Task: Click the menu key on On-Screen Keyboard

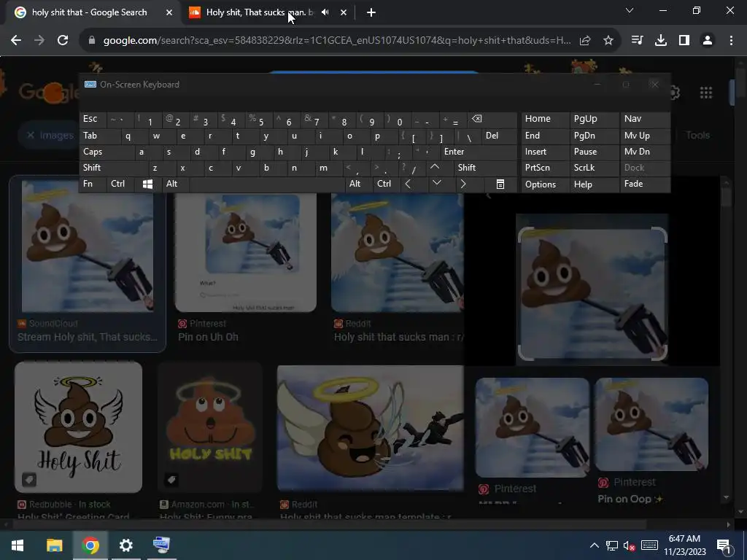Action: [500, 184]
